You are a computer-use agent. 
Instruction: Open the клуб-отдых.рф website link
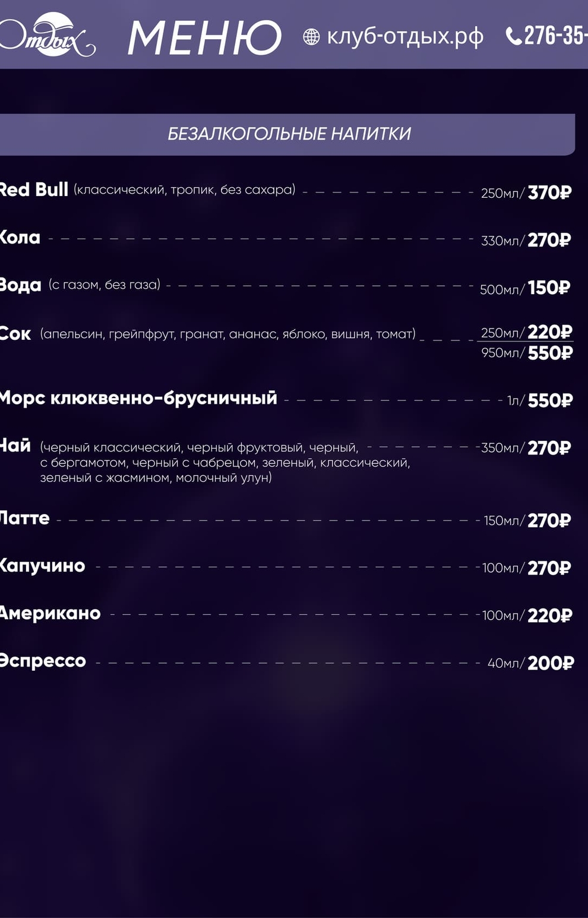405,37
